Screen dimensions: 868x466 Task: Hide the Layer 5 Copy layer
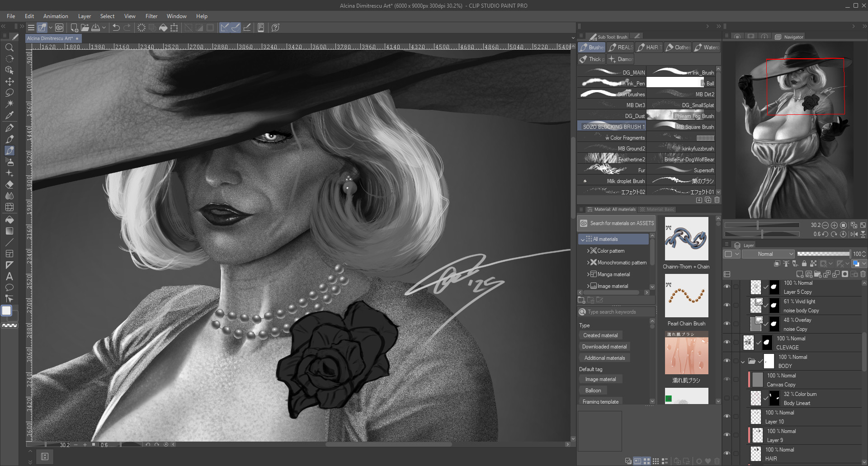pyautogui.click(x=727, y=287)
